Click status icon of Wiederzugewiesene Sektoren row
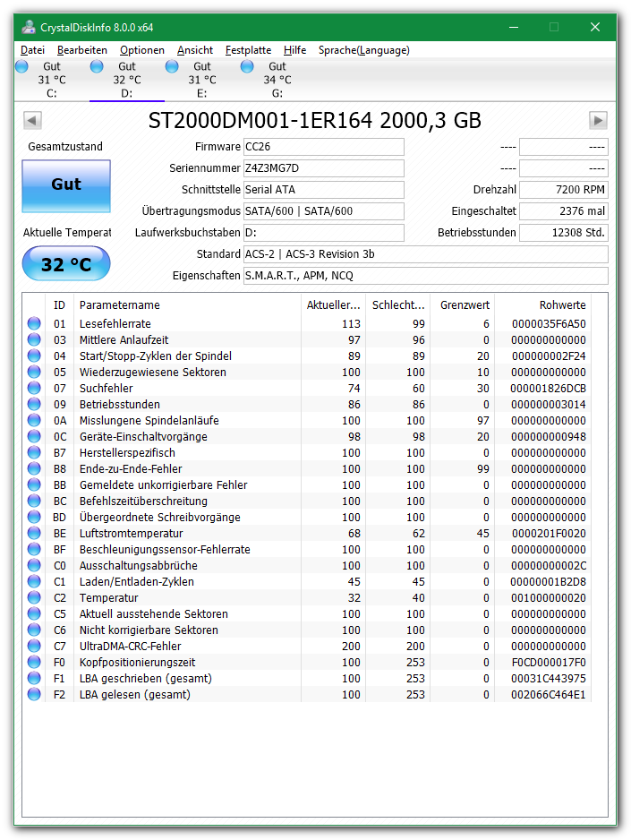This screenshot has height=840, width=631. (x=34, y=372)
